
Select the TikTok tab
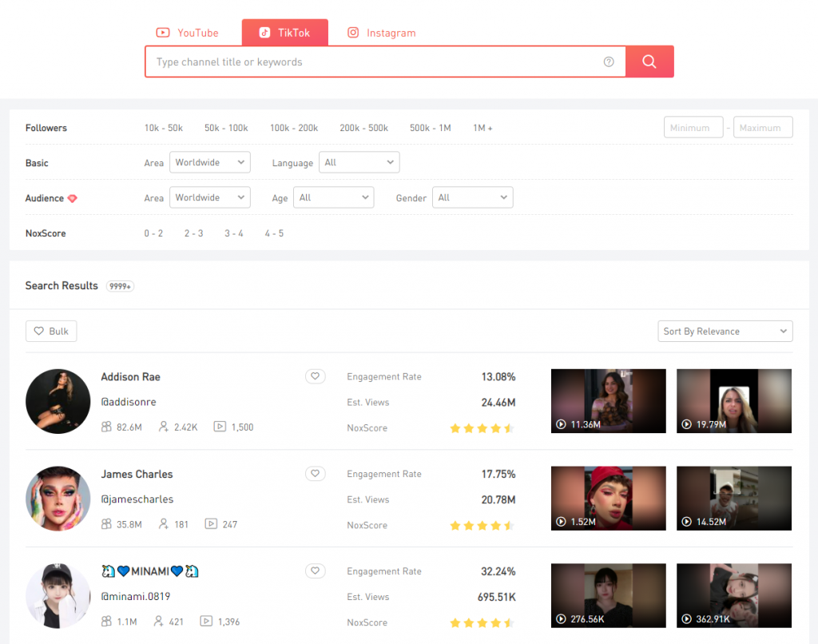point(285,33)
